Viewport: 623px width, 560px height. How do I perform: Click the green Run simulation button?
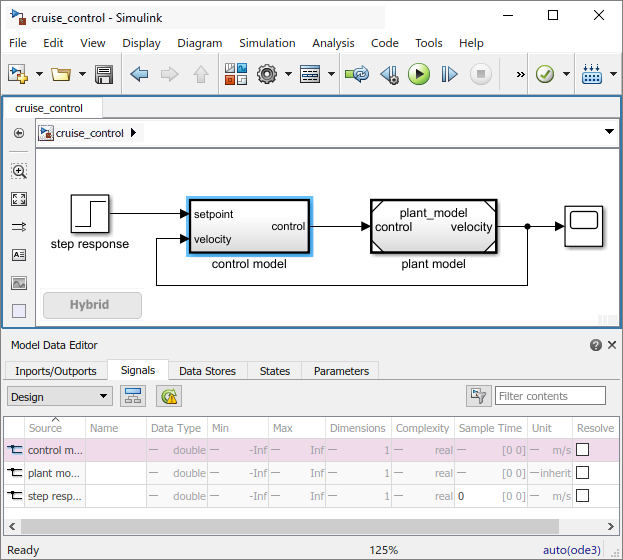click(x=419, y=74)
